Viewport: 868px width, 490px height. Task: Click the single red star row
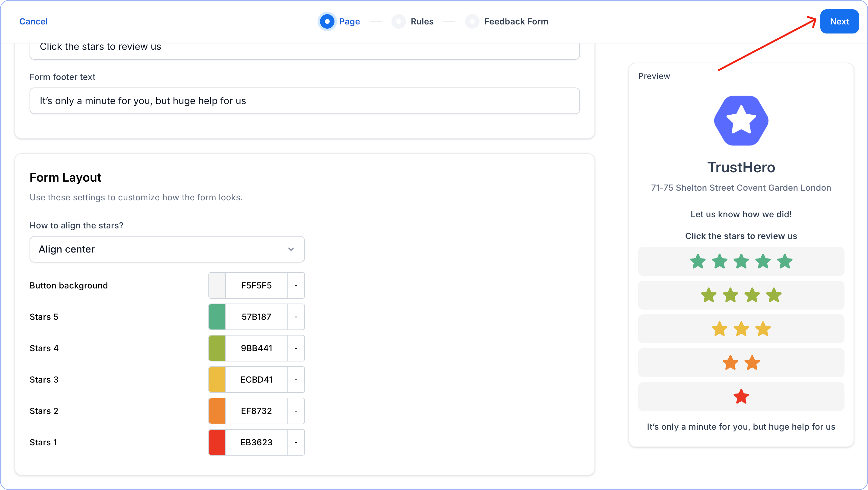click(x=741, y=396)
